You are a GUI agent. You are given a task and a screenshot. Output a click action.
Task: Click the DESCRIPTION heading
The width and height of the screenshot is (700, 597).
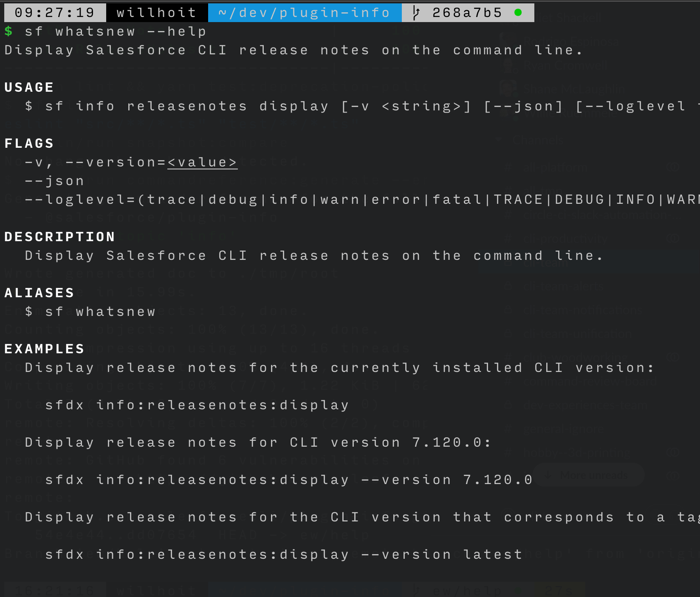coord(60,237)
